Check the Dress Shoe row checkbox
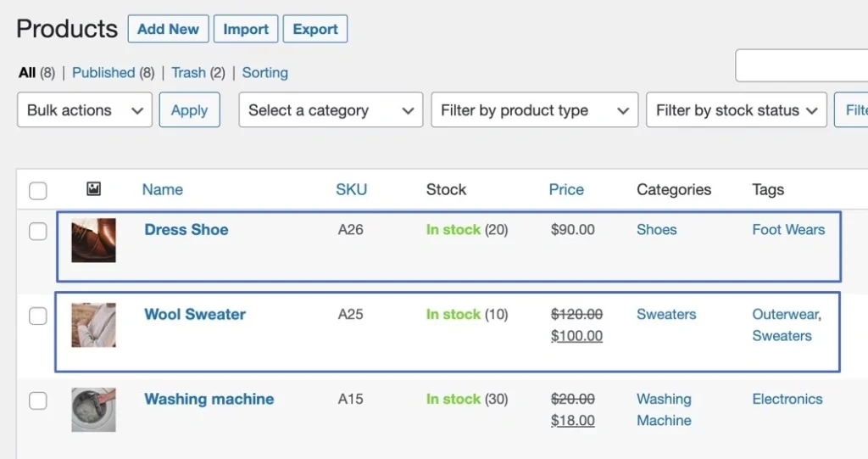Image resolution: width=868 pixels, height=459 pixels. coord(38,231)
